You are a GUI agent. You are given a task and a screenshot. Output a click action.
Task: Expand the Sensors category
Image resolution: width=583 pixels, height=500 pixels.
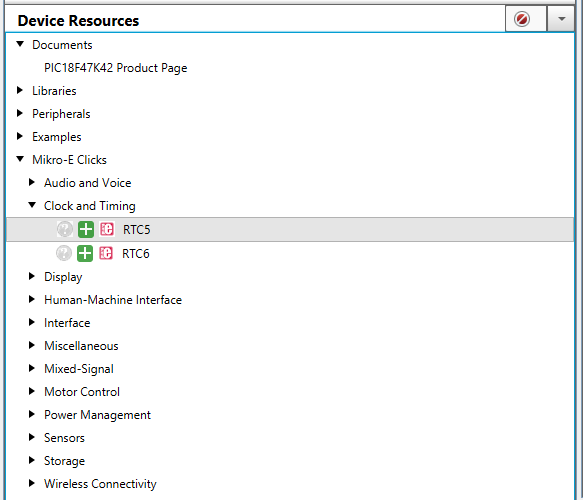click(32, 437)
